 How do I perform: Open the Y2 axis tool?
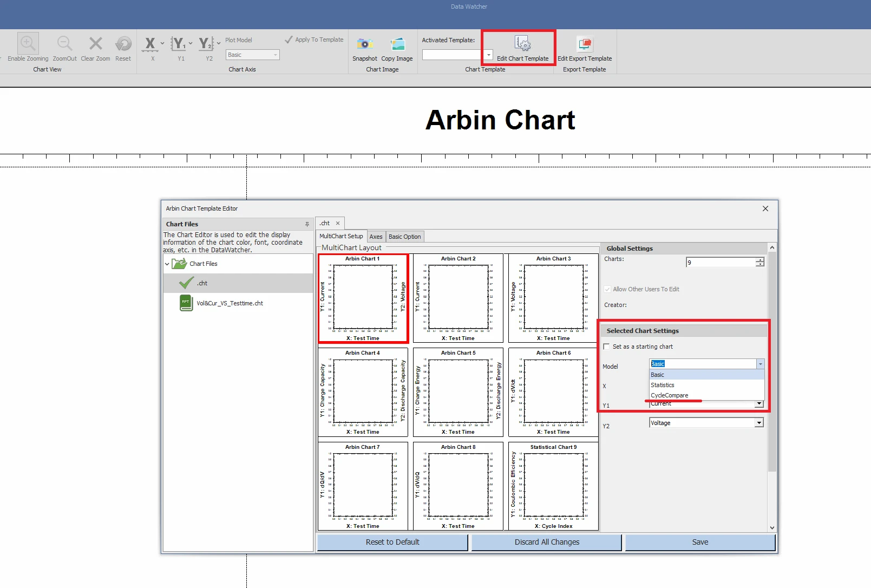click(x=206, y=43)
